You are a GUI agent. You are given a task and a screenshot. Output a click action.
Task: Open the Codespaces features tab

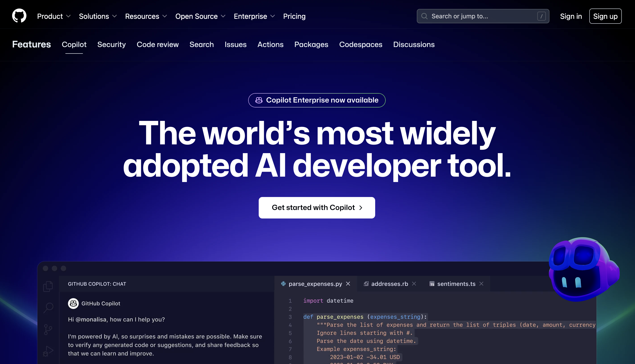(x=361, y=45)
